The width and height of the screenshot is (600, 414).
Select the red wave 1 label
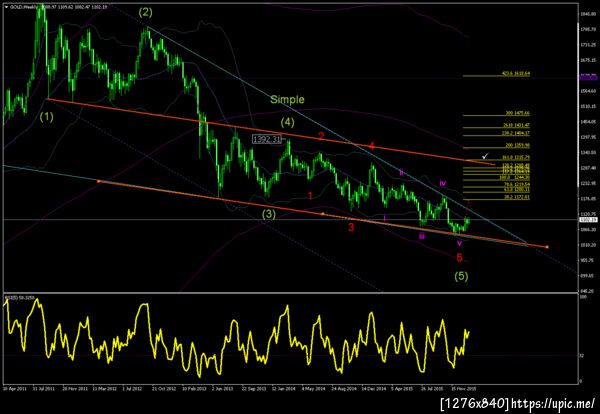tap(310, 196)
